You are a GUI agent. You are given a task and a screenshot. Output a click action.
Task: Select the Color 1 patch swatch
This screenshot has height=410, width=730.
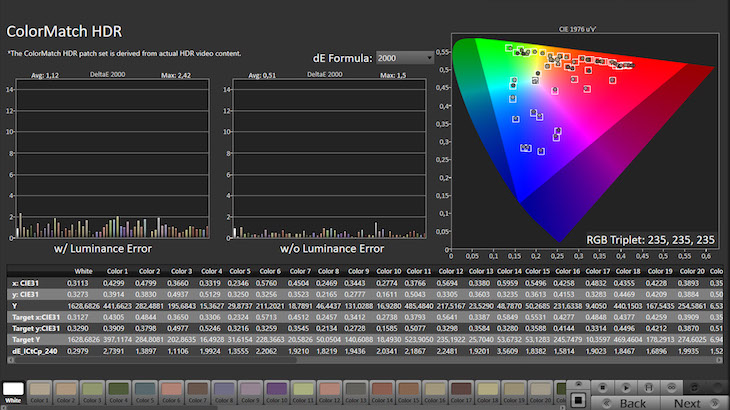tap(38, 391)
